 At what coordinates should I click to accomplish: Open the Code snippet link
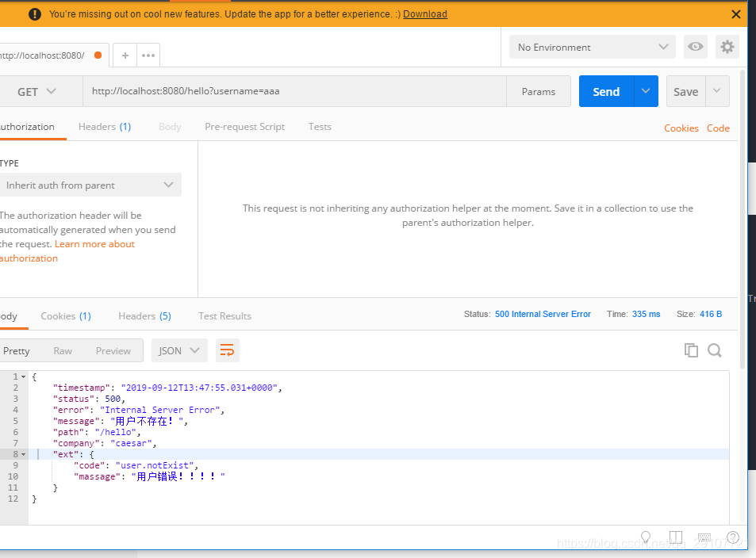pos(718,128)
